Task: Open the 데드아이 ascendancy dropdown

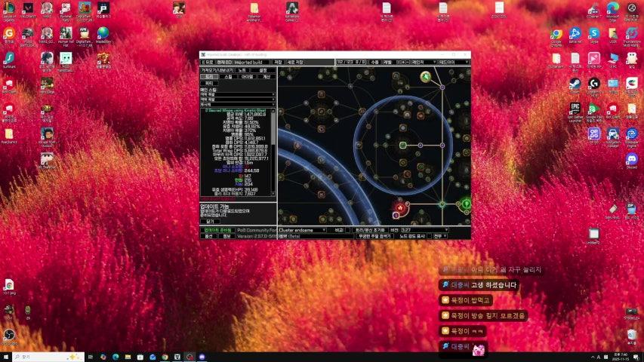Action: 453,62
